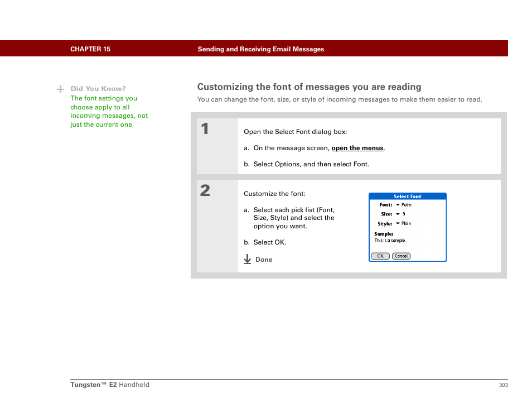
Task: Click the Select Font dialog title bar
Action: coord(408,197)
